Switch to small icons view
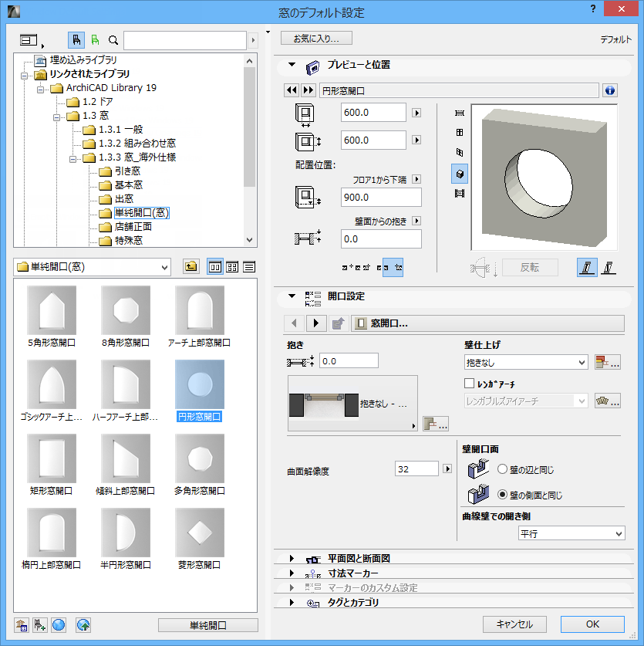 (x=232, y=267)
